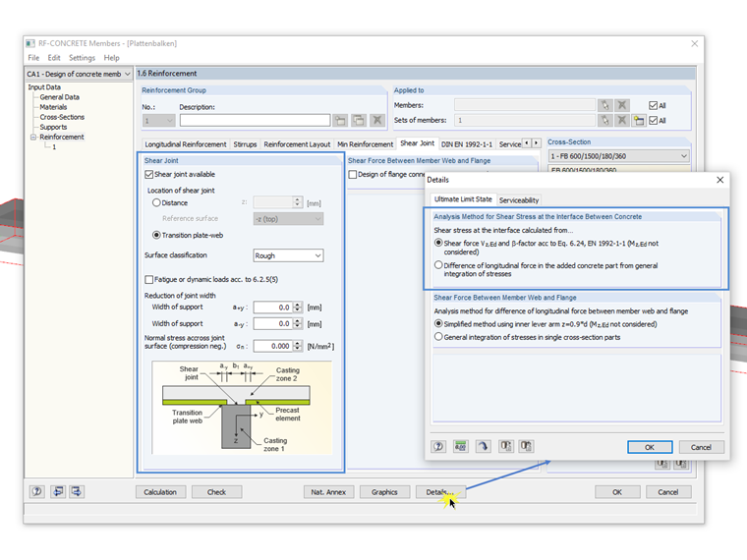Viewport: 747px width, 560px height.
Task: Click the units and decimals icon in Details
Action: 461,446
